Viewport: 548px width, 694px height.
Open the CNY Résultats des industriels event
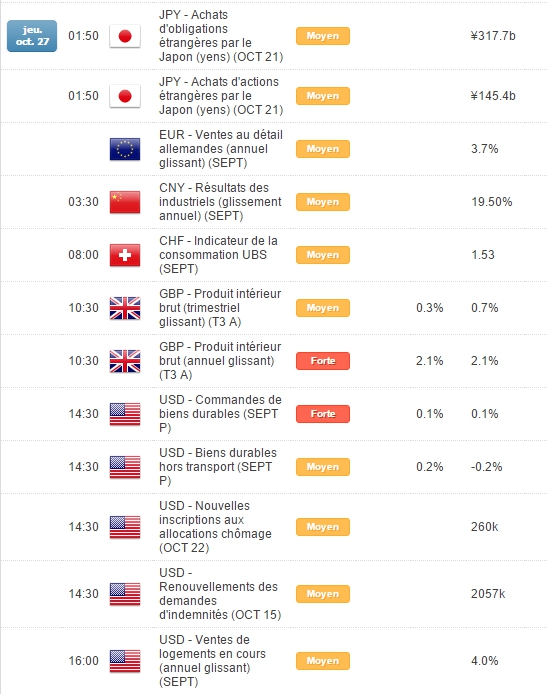[220, 202]
